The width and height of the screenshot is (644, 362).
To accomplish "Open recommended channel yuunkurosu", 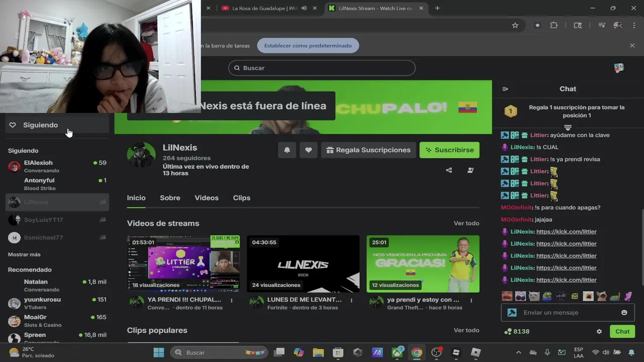I will point(57,303).
